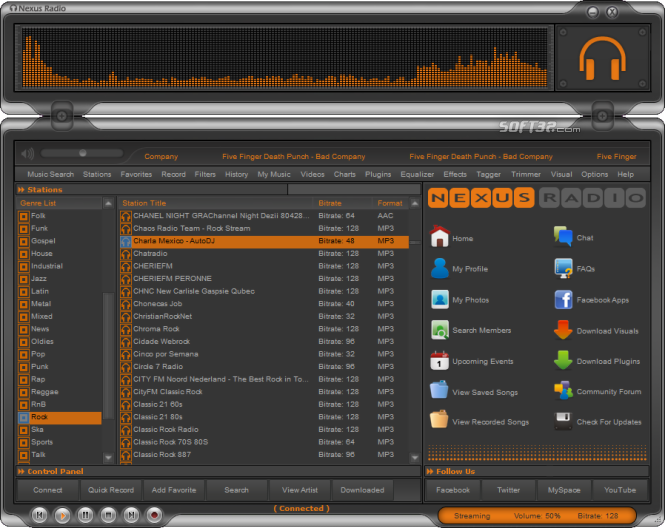Viewport: 665px width, 528px height.
Task: Open the Charts menu
Action: 344,174
